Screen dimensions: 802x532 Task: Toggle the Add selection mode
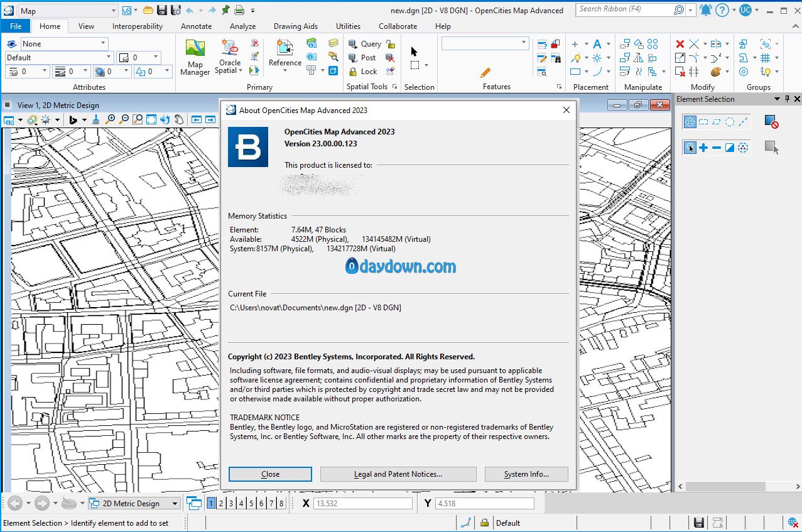coord(703,148)
